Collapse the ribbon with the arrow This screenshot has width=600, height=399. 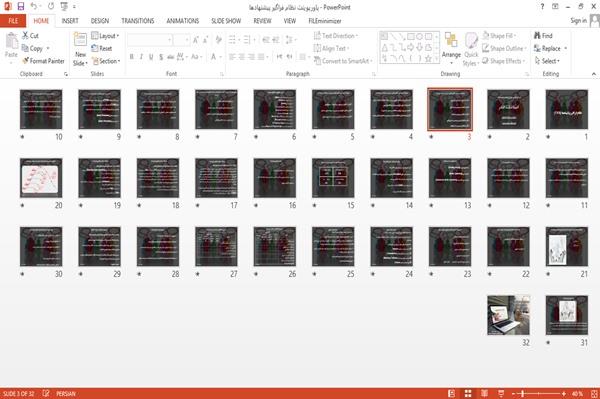pyautogui.click(x=593, y=74)
